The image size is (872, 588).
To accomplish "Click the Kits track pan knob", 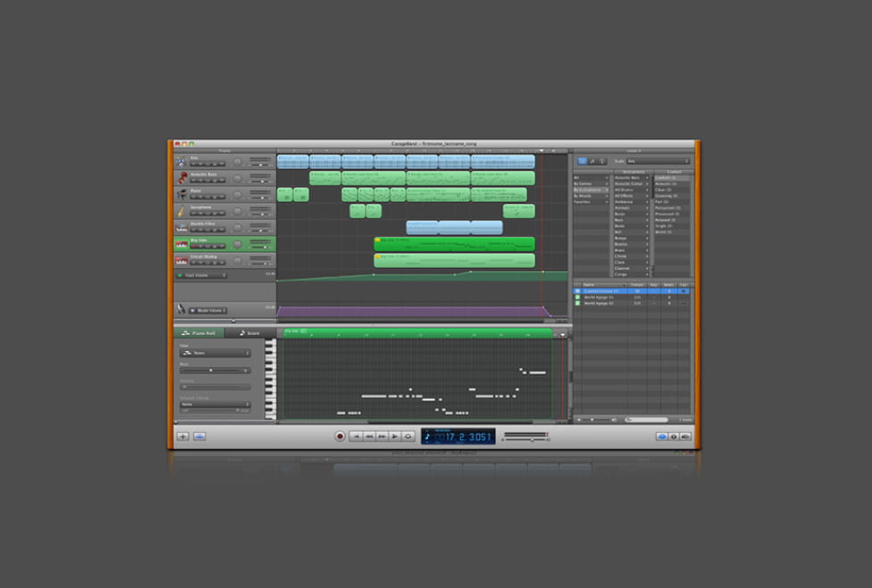I will [237, 162].
